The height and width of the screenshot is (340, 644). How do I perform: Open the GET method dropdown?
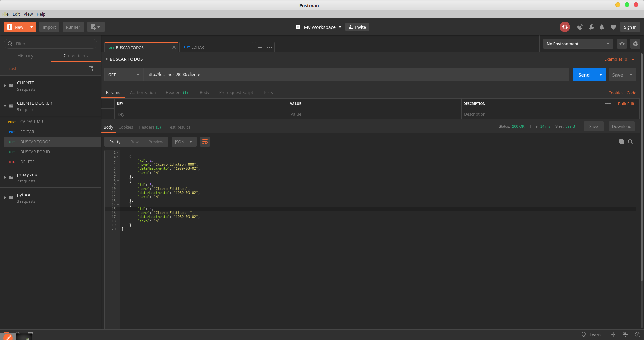point(123,75)
